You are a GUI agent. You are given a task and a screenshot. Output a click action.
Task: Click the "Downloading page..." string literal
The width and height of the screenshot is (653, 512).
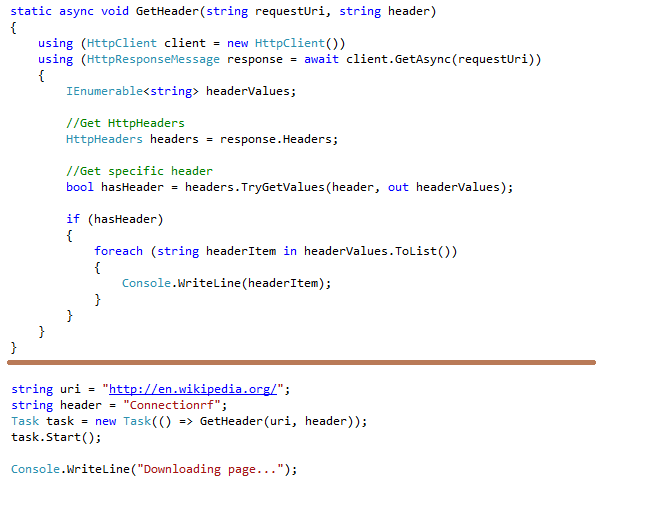(210, 469)
